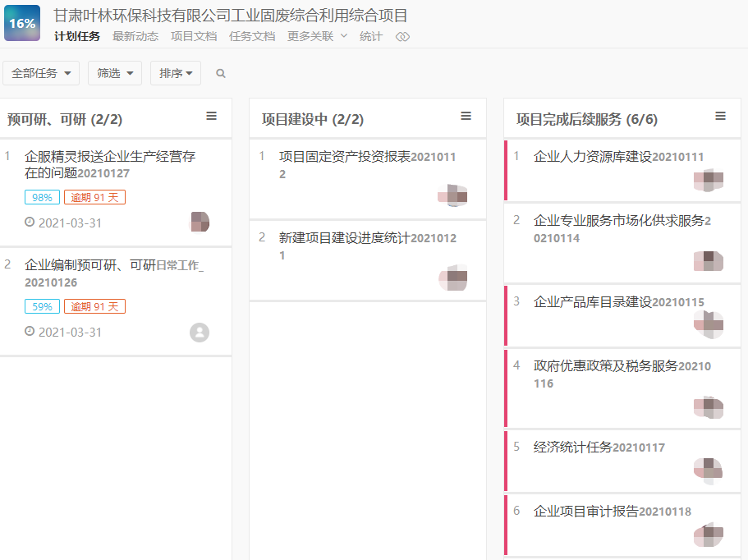Viewport: 748px width, 560px height.
Task: Open the 项目建设中 column menu icon
Action: (466, 116)
